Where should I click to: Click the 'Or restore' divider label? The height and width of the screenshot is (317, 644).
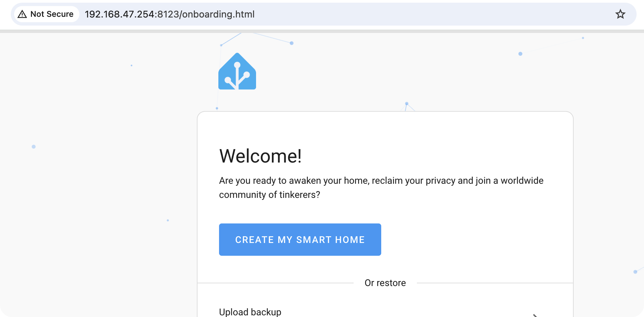coord(385,283)
